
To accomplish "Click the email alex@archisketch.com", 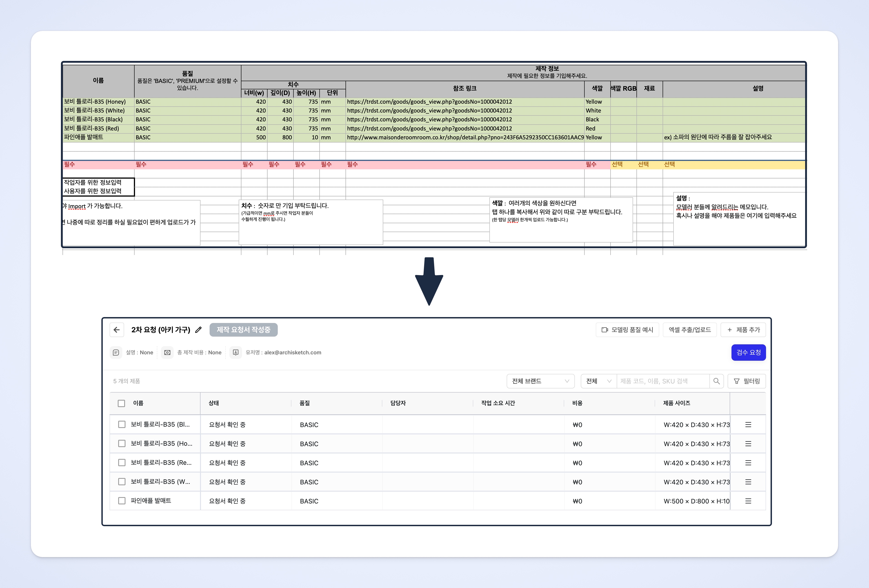I will click(x=293, y=353).
